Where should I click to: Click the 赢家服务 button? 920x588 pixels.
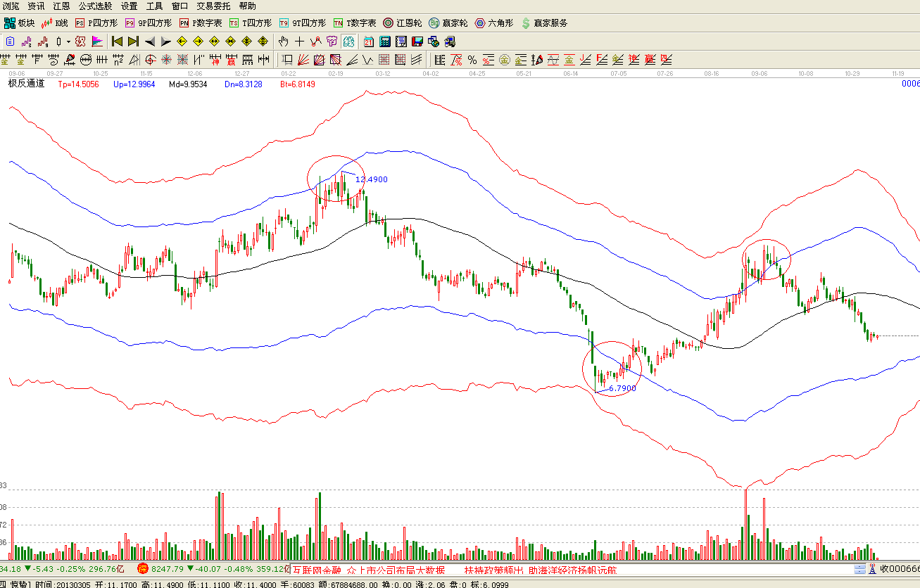tap(544, 23)
